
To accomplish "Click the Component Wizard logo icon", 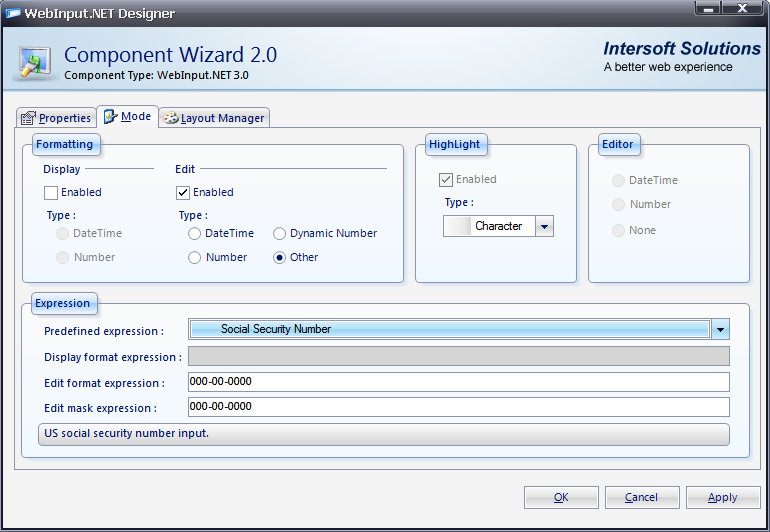I will click(x=34, y=61).
